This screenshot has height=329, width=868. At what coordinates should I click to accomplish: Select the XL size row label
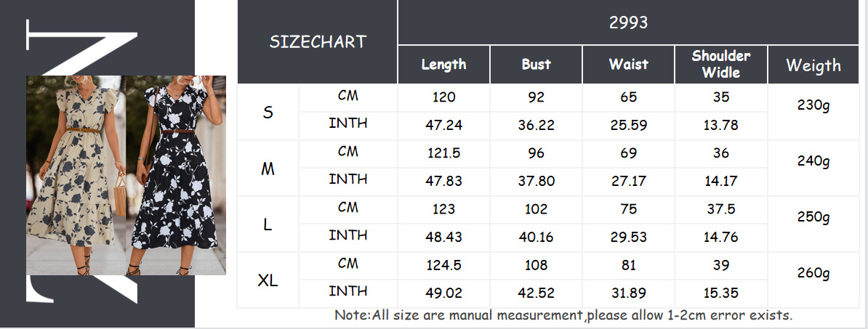point(268,280)
